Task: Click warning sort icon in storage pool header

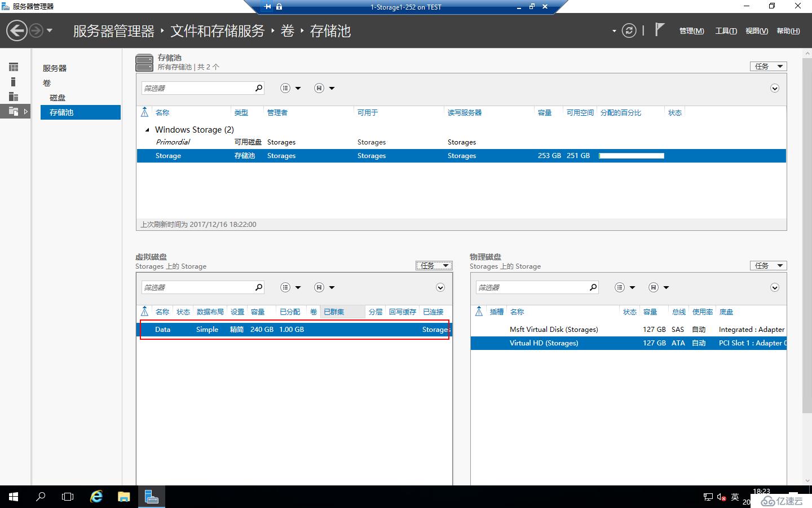Action: (144, 112)
